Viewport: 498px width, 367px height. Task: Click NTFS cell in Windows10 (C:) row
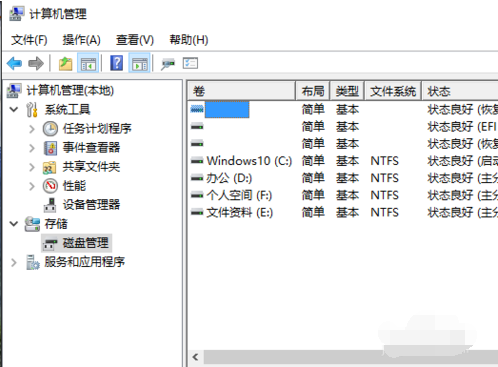pos(385,161)
